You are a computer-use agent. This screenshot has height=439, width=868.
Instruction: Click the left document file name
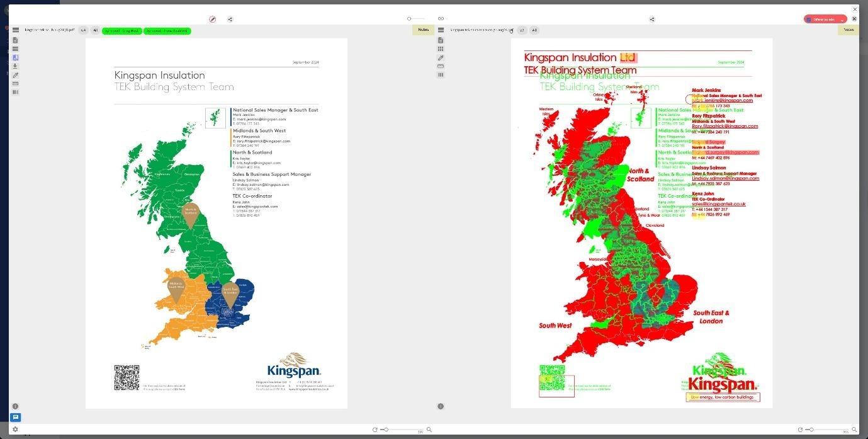(x=50, y=30)
